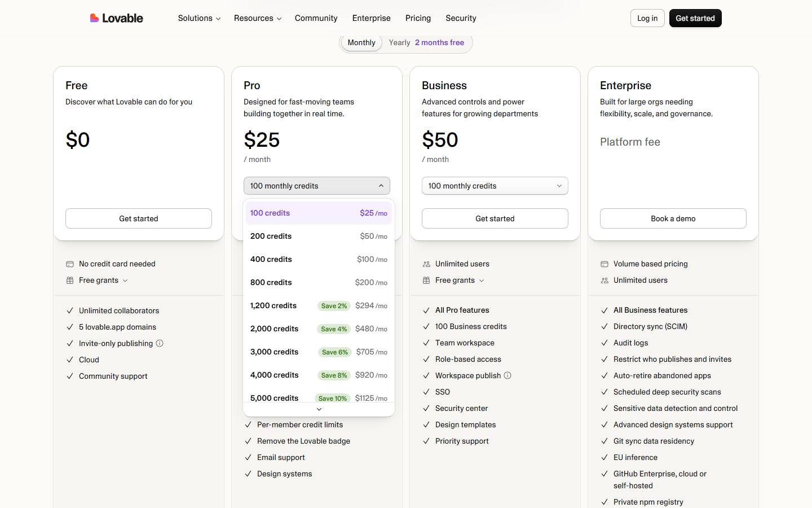Click the users icon beside Business Unlimited users

[426, 264]
